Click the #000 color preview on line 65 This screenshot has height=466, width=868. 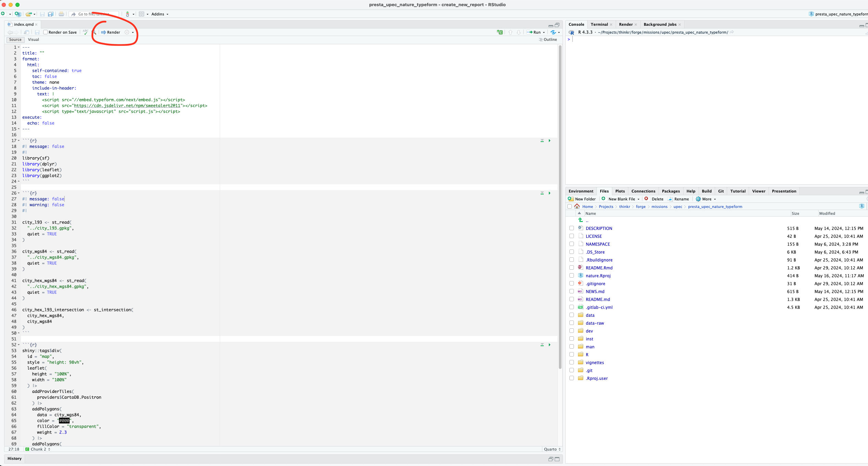coord(64,421)
